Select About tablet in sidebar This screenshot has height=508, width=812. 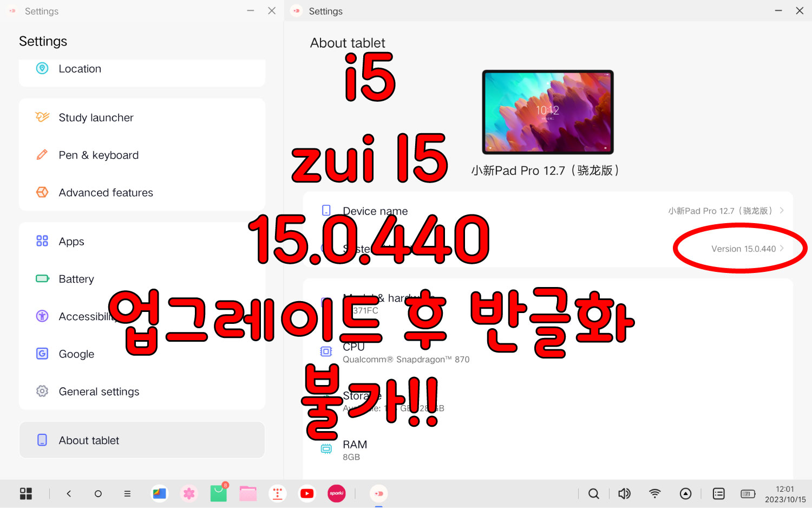[x=142, y=440]
